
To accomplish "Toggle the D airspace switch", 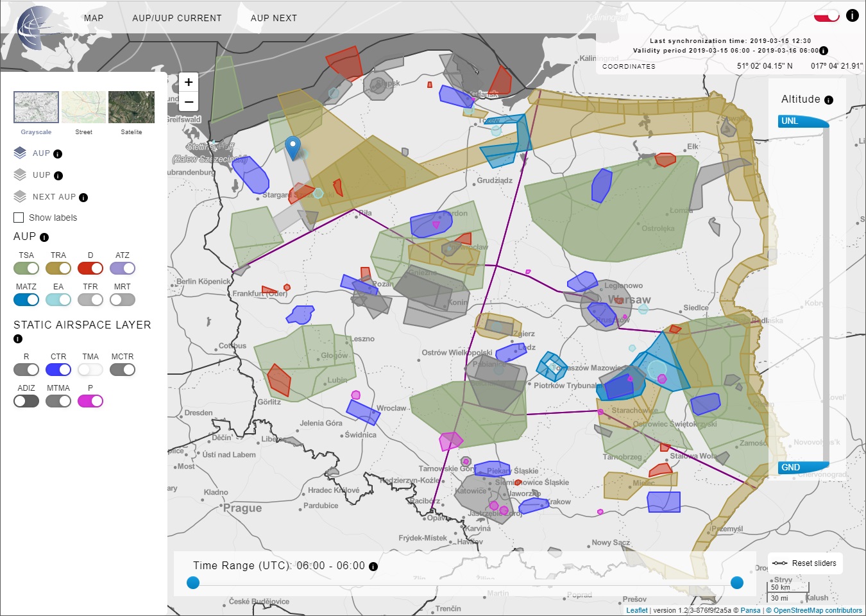I will 90,268.
